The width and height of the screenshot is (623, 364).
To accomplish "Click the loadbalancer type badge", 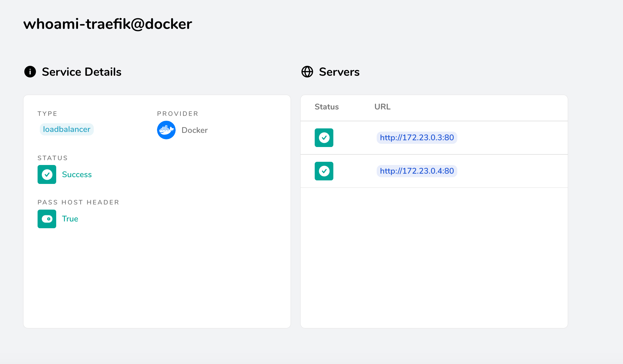I will click(x=66, y=129).
